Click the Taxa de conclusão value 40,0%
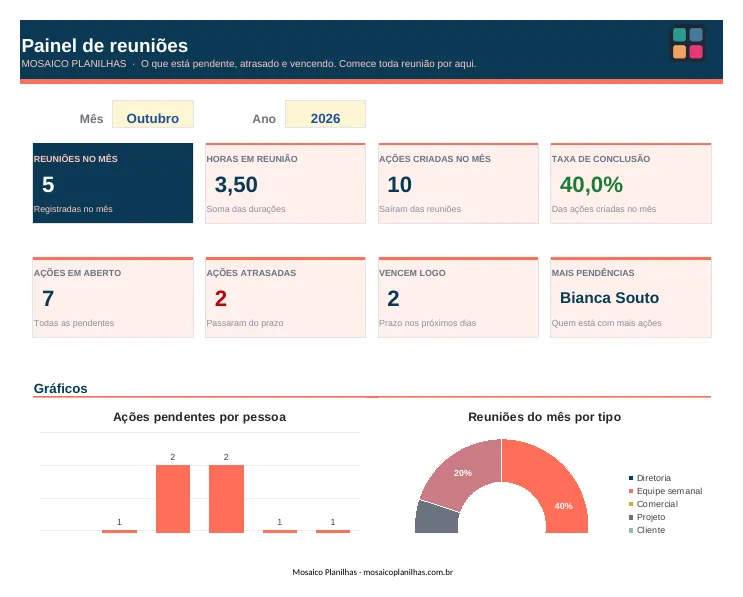Viewport: 743px width, 597px height. coord(591,184)
